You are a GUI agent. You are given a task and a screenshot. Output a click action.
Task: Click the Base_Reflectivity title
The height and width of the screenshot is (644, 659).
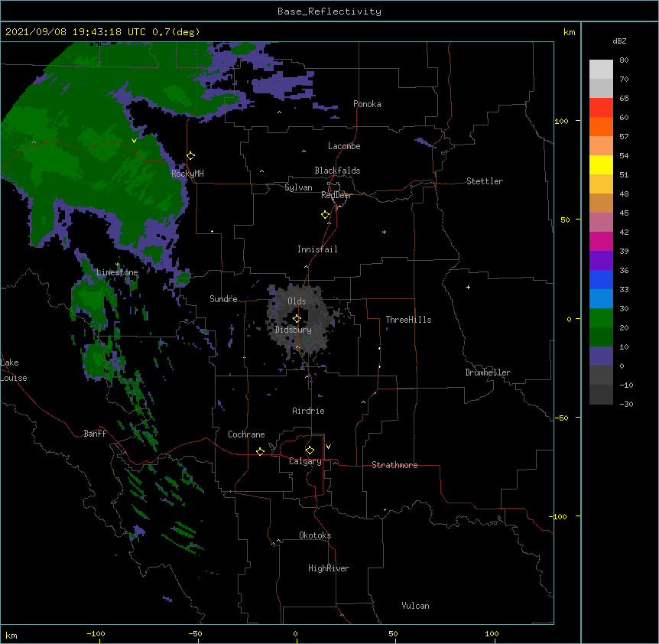point(329,11)
